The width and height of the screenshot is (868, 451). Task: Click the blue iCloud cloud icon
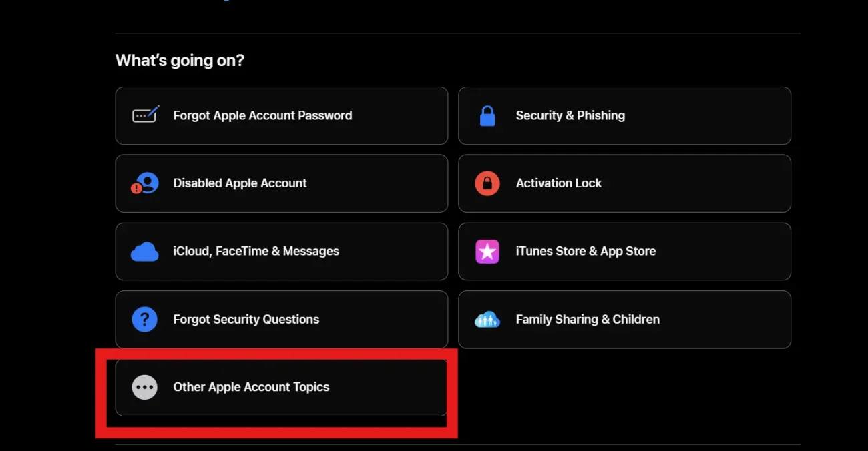pos(145,252)
